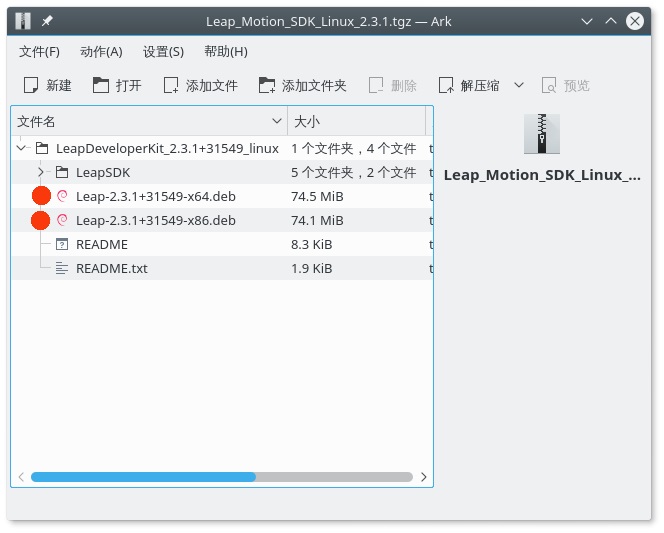Click the 打开 toolbar button
Viewport: 664px width, 533px height.
(117, 86)
